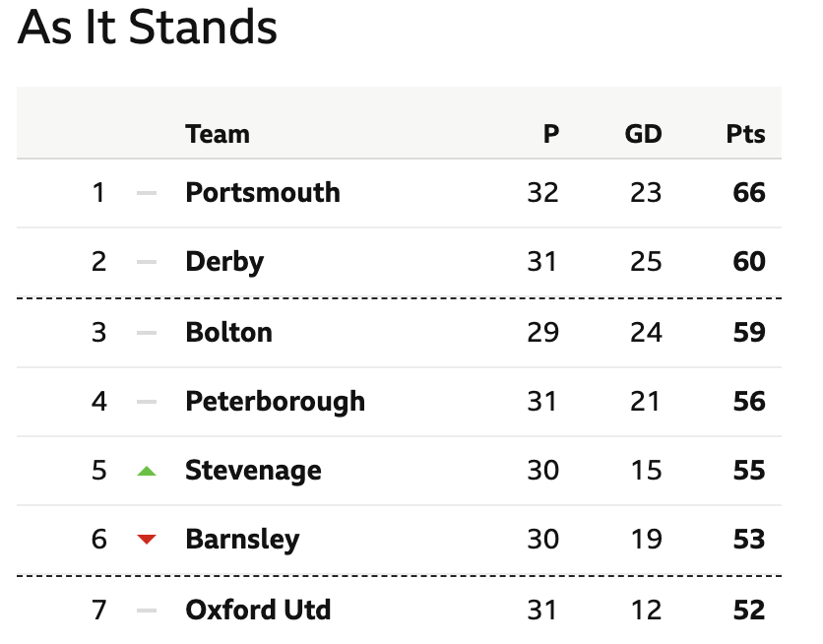The image size is (823, 644).
Task: Click the As It Stands heading
Action: [148, 28]
